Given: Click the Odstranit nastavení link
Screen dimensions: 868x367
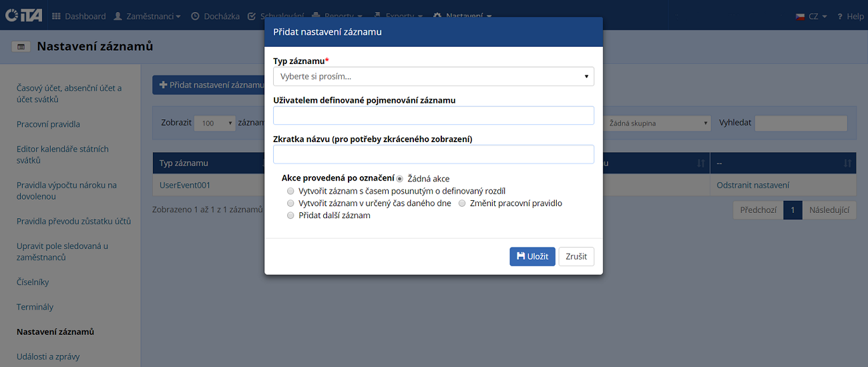Looking at the screenshot, I should (752, 185).
